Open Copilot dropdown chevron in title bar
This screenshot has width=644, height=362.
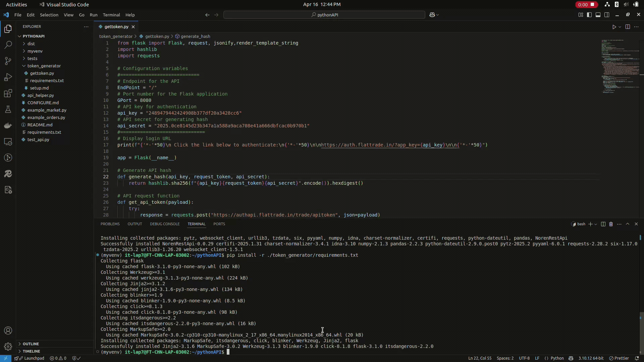(x=437, y=15)
